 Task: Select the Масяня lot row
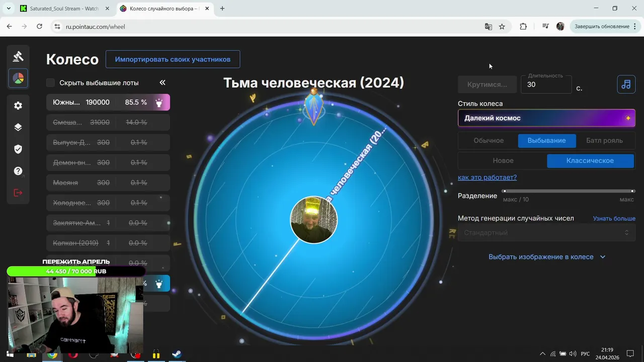click(108, 183)
